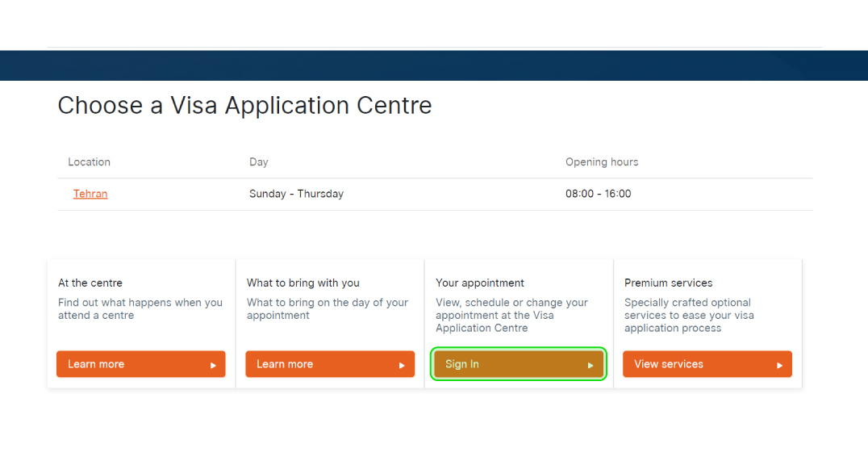The image size is (868, 461).
Task: Select the Location column header
Action: coord(89,162)
